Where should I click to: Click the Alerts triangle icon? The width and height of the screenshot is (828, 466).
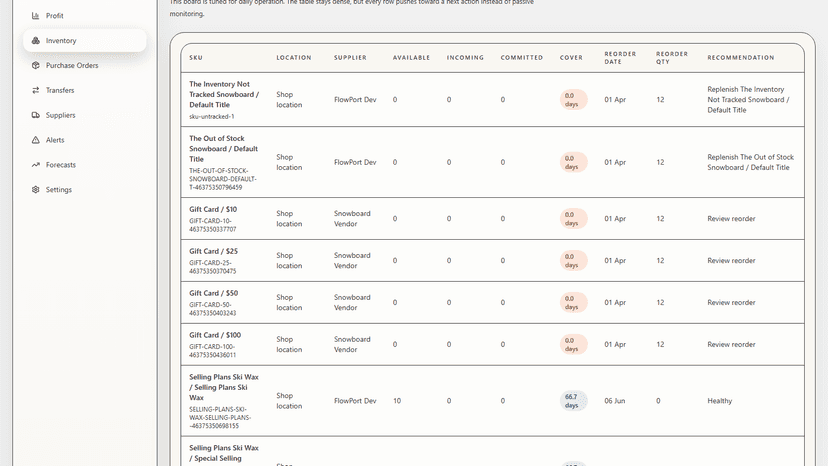(35, 140)
